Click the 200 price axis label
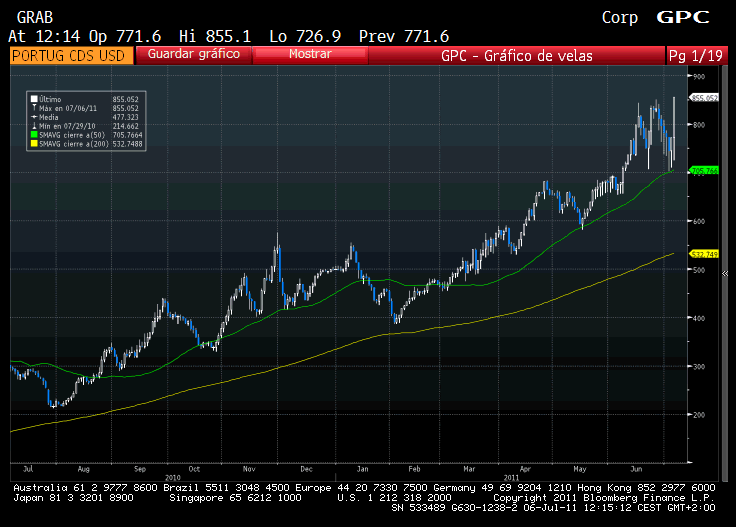 click(x=698, y=415)
